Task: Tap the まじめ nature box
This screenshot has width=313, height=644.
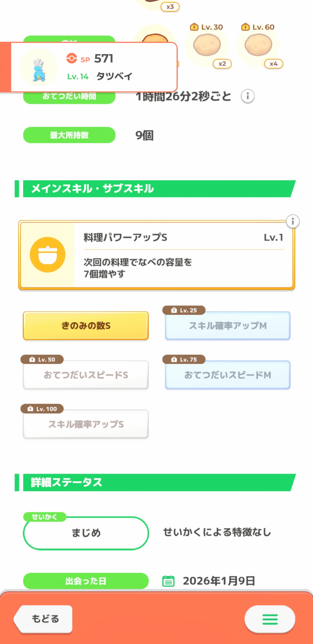Action: 86,533
